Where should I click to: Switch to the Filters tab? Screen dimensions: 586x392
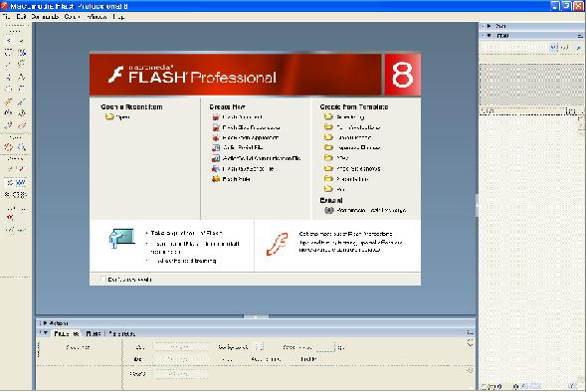click(94, 333)
